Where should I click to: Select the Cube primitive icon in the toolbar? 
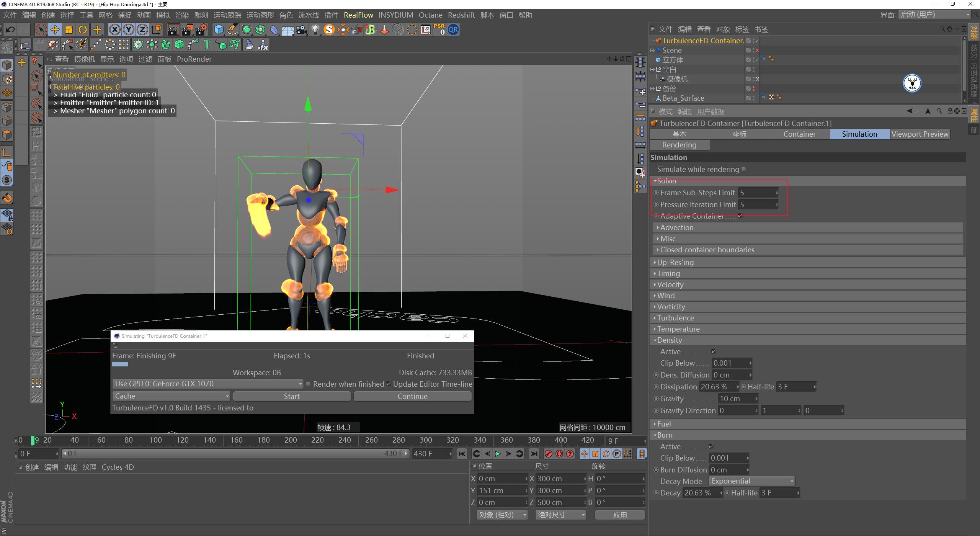[219, 29]
